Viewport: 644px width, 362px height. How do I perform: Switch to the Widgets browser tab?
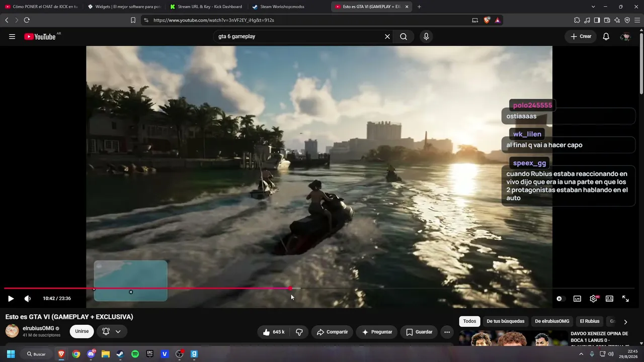[124, 7]
